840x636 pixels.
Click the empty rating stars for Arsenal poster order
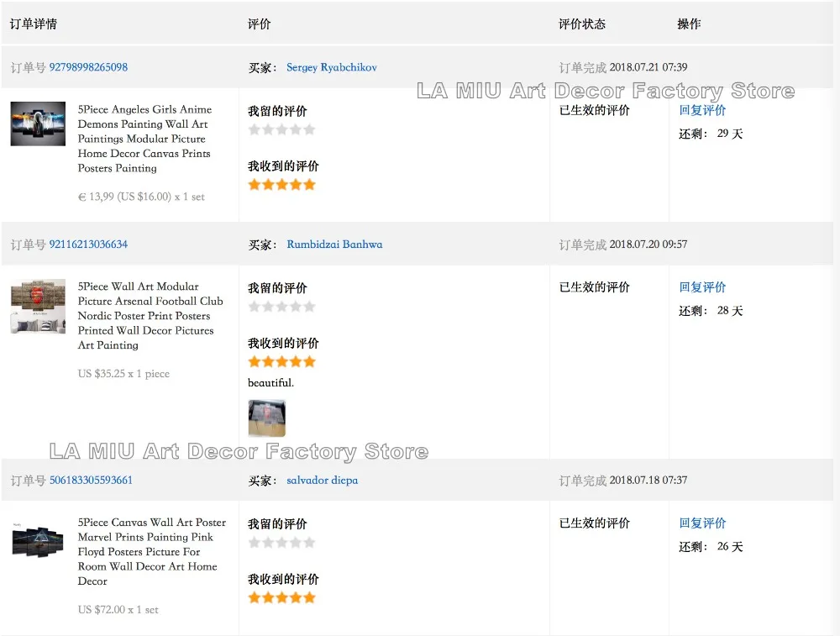point(281,307)
